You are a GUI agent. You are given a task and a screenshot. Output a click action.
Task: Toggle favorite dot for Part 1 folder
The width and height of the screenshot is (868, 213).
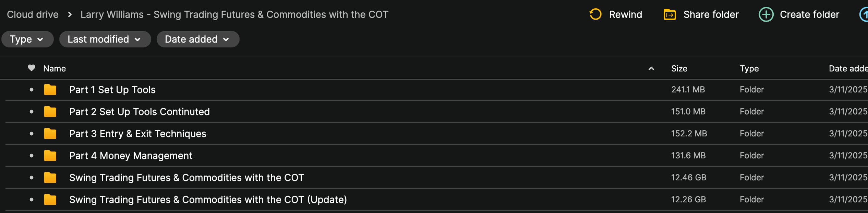(32, 90)
